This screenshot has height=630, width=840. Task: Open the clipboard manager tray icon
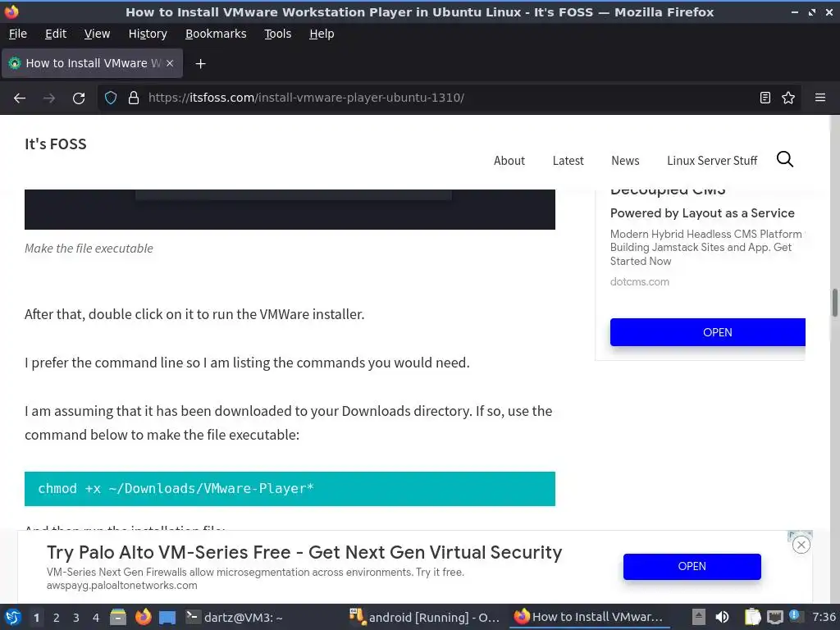pos(753,617)
